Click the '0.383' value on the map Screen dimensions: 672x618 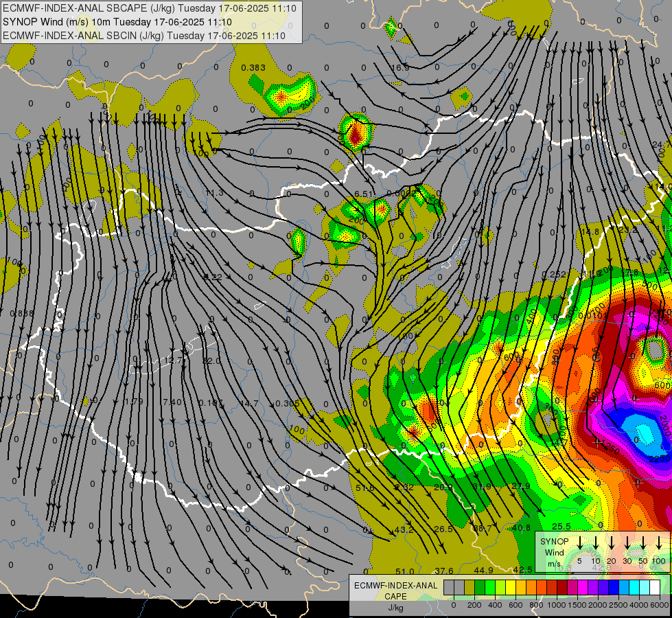pyautogui.click(x=253, y=67)
